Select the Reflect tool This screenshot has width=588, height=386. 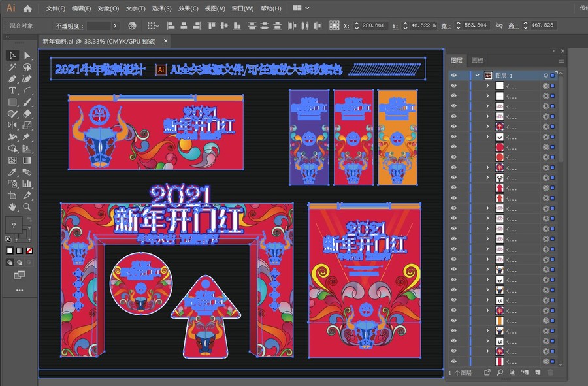(x=12, y=125)
